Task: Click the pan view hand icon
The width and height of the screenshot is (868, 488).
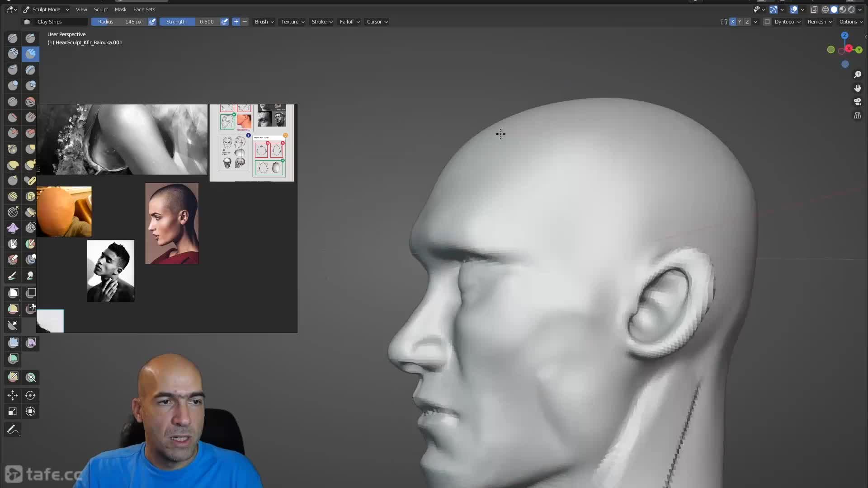Action: click(x=858, y=88)
